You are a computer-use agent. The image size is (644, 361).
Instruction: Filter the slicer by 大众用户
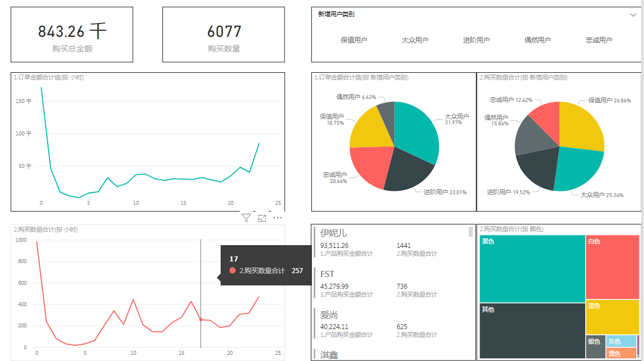415,40
